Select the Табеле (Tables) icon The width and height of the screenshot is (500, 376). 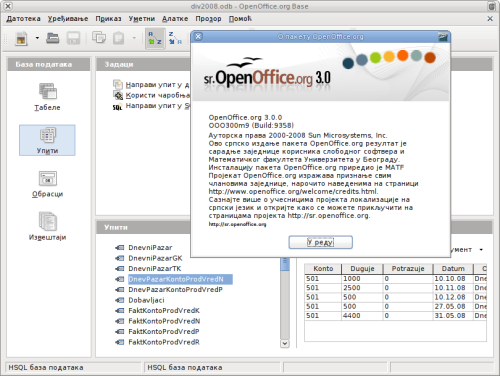(47, 97)
